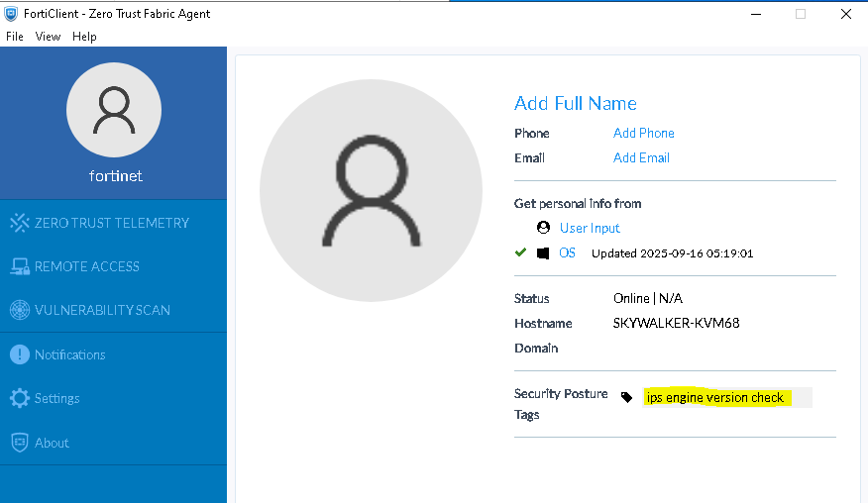Click the Add Phone link
Image resolution: width=868 pixels, height=503 pixels.
tap(643, 134)
